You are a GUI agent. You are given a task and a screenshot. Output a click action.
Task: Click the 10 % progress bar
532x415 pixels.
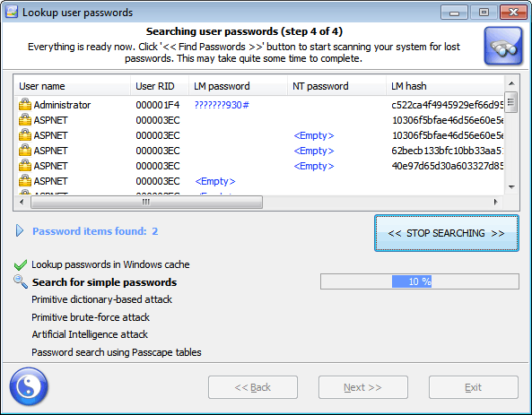pyautogui.click(x=420, y=281)
